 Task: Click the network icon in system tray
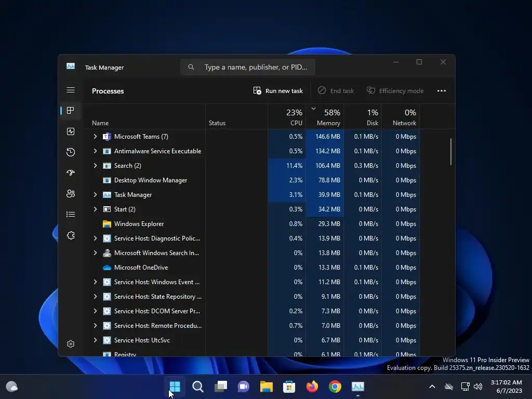pos(465,387)
